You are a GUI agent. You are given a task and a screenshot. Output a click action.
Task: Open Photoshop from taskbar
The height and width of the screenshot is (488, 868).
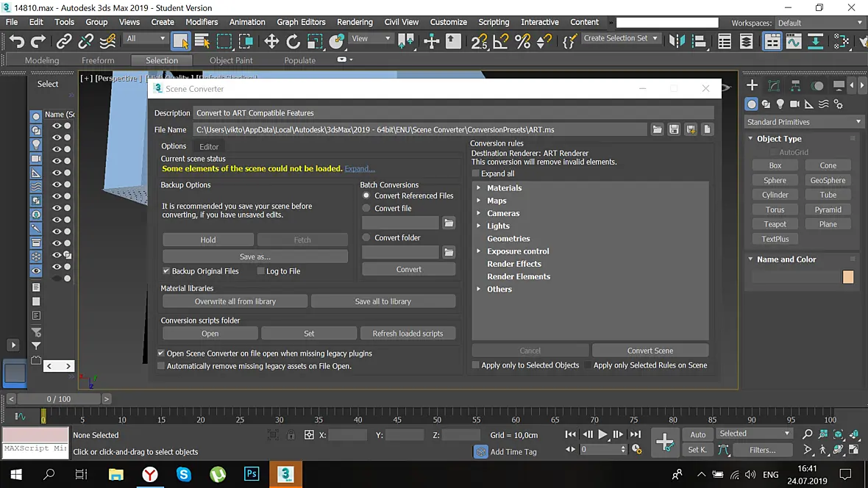click(252, 474)
